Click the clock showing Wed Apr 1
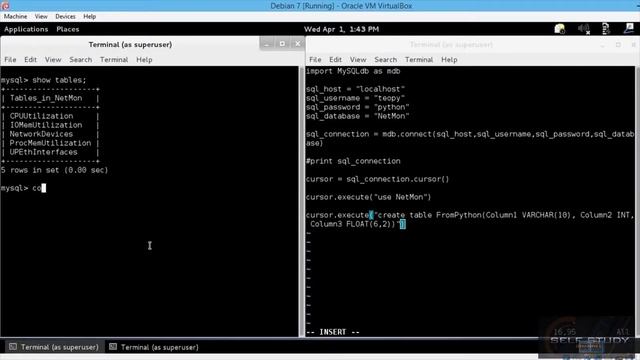 pos(341,29)
